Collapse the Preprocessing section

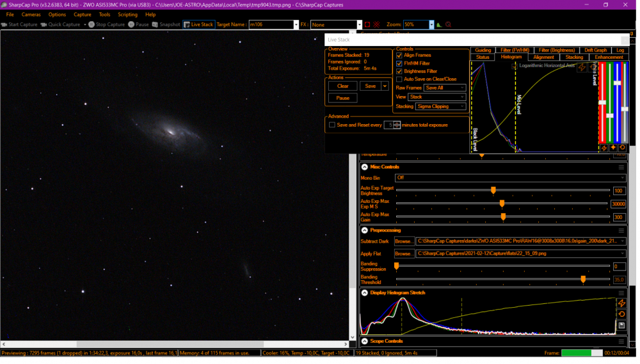(x=365, y=230)
